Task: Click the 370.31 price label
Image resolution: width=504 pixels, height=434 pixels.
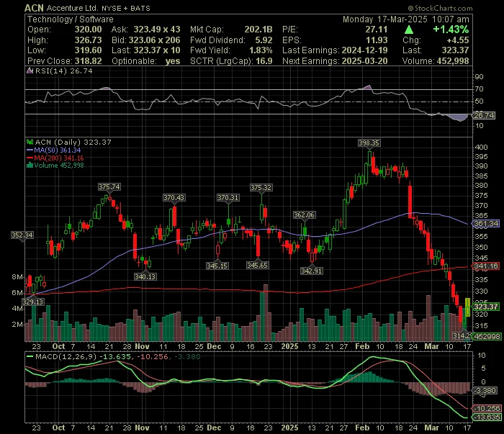Action: [228, 197]
